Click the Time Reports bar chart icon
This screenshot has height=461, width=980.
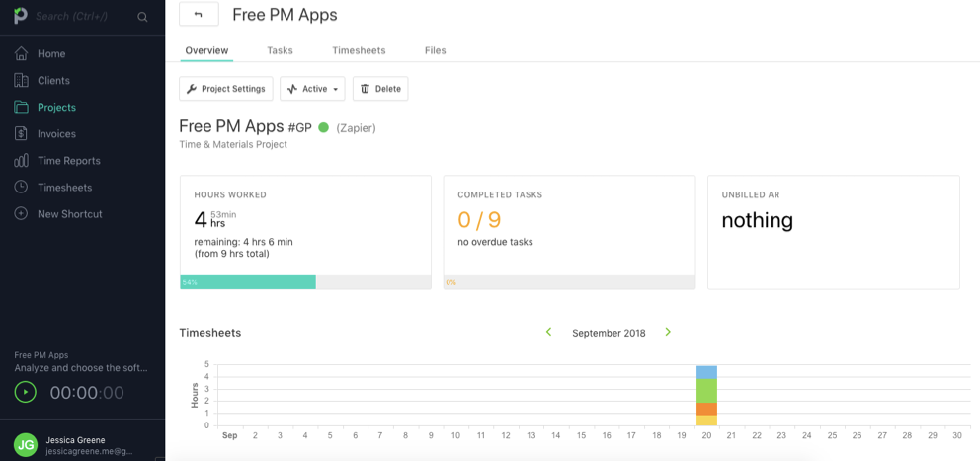click(x=21, y=160)
